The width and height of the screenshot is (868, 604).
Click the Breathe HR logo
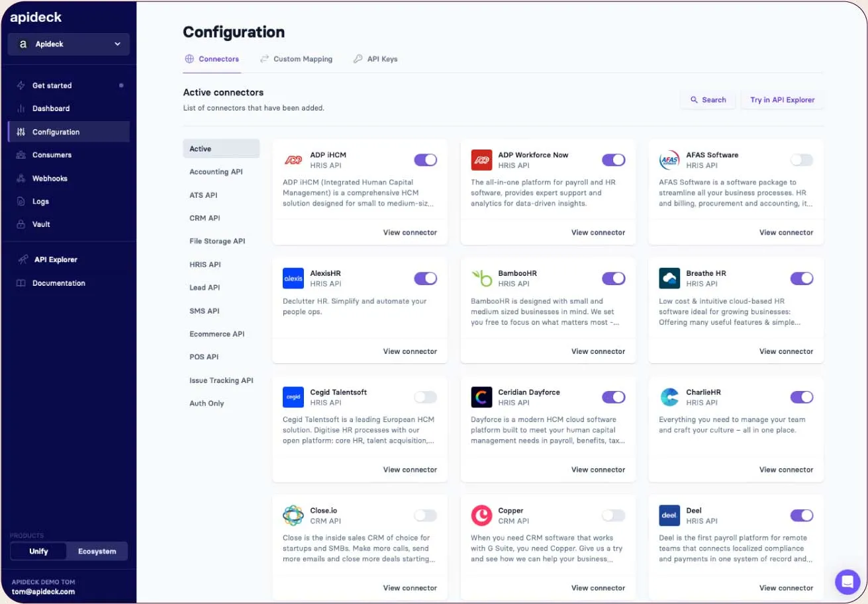(x=669, y=279)
